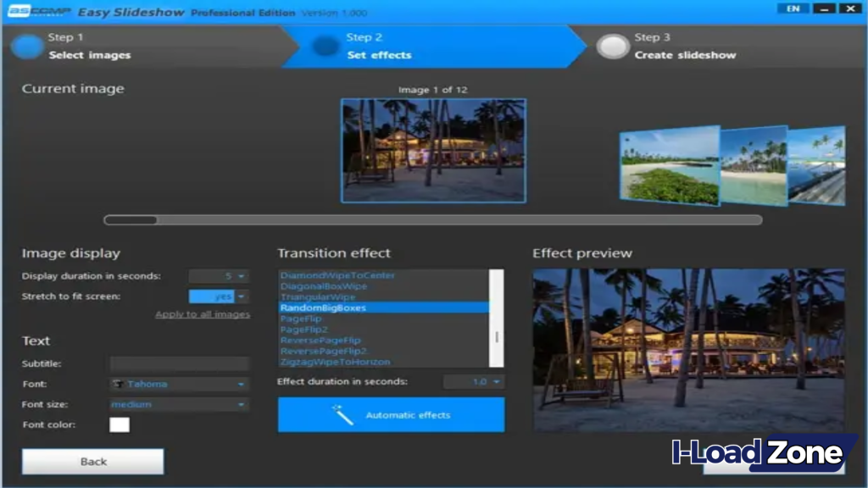This screenshot has width=868, height=488.
Task: Click Apply to all images link
Action: tap(204, 313)
